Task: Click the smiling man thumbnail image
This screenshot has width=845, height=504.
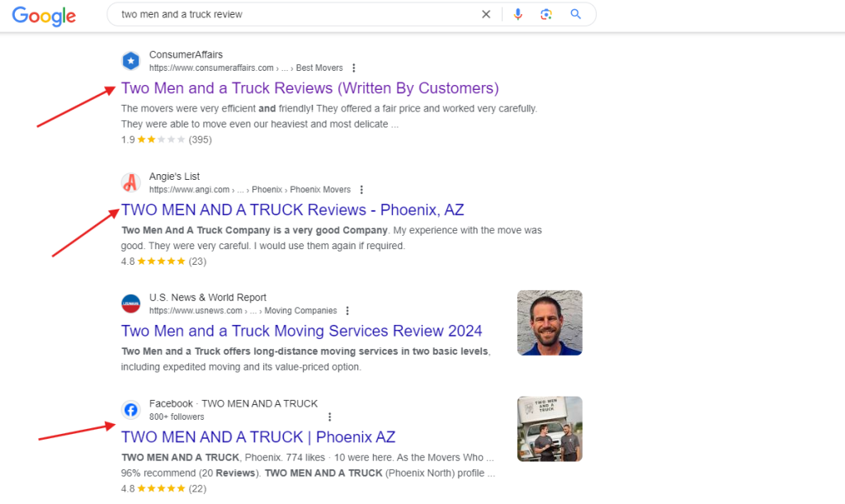Action: [x=550, y=323]
